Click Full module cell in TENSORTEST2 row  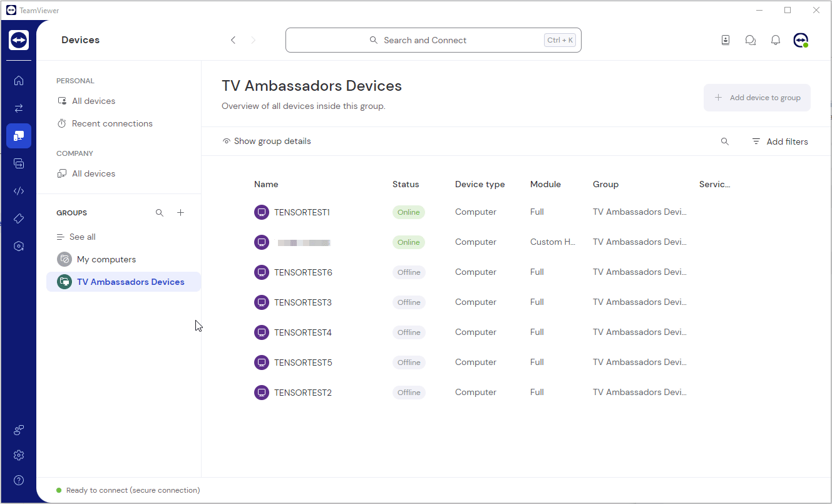pos(537,393)
